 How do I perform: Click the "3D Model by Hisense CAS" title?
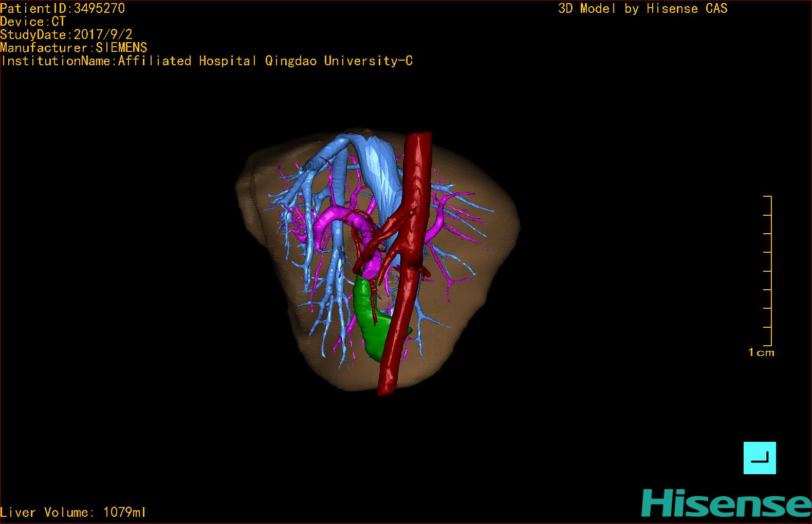tap(642, 9)
